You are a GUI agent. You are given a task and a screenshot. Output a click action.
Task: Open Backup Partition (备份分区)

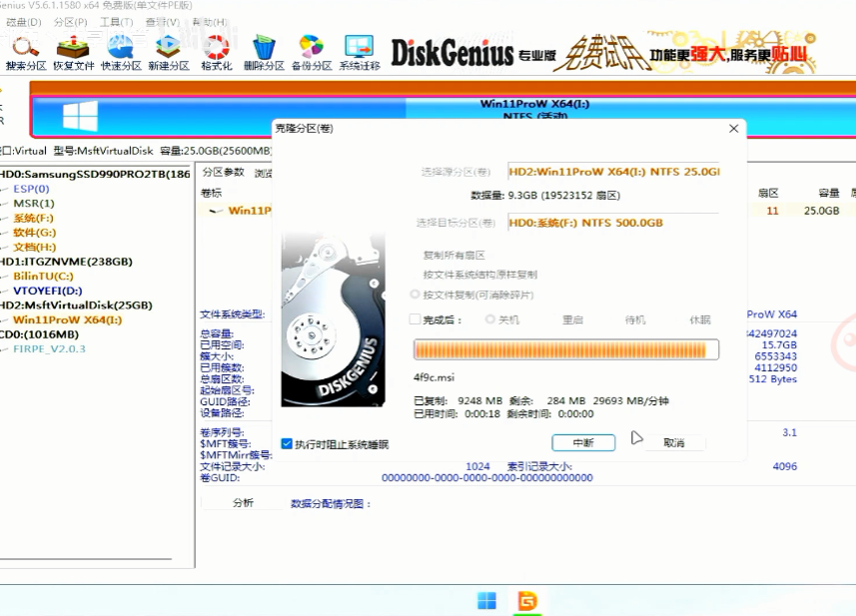[x=312, y=54]
